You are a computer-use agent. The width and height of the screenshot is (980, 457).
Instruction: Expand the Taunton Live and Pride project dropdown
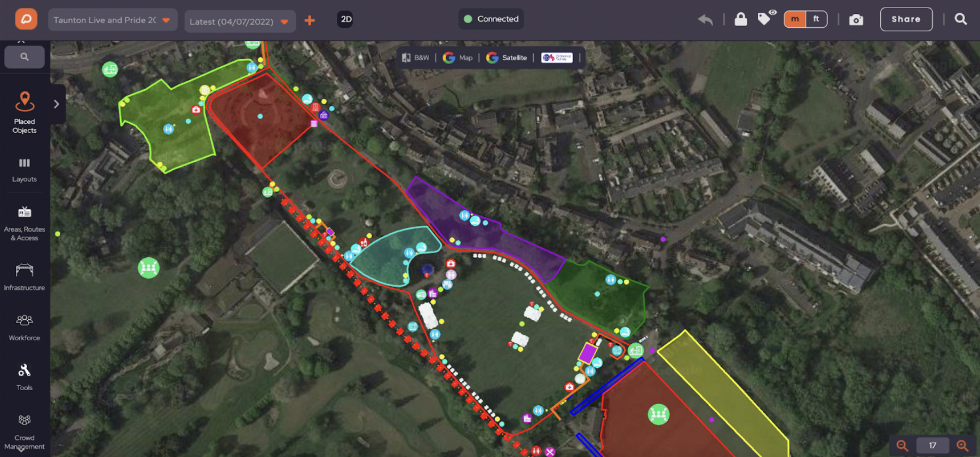coord(113,20)
